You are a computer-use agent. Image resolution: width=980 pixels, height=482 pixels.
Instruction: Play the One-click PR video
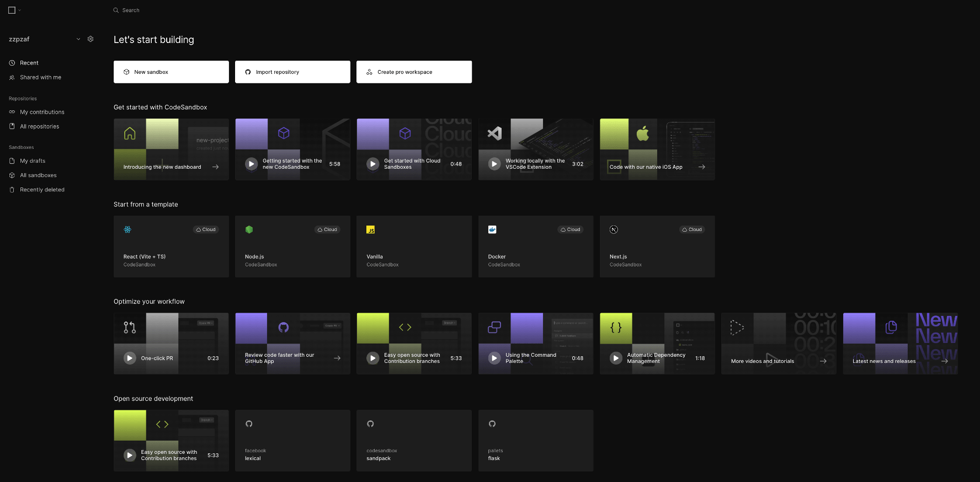pos(130,358)
